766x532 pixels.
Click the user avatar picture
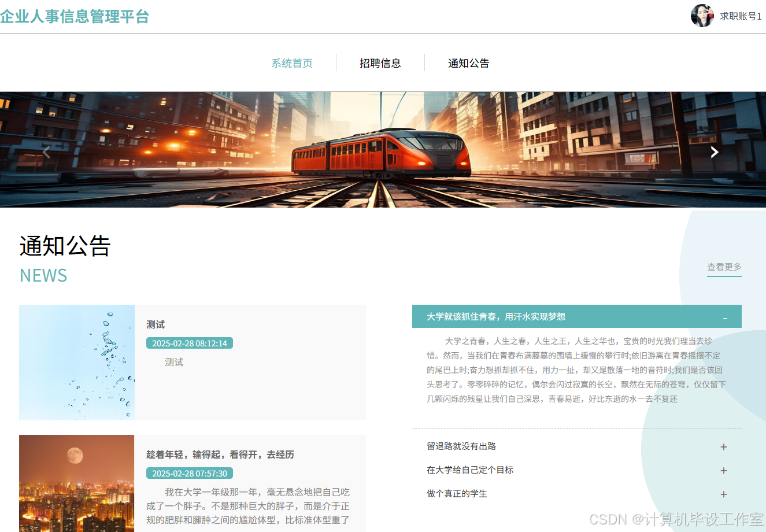[x=702, y=16]
